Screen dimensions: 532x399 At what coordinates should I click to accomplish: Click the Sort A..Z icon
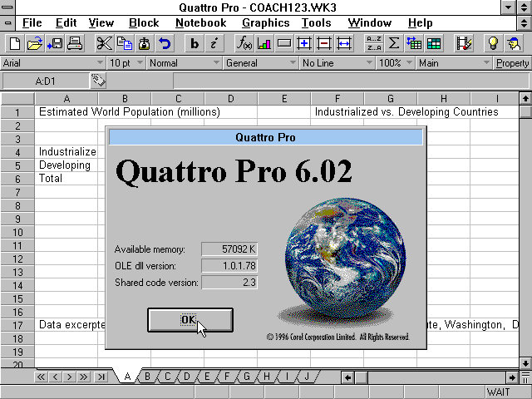pyautogui.click(x=374, y=44)
